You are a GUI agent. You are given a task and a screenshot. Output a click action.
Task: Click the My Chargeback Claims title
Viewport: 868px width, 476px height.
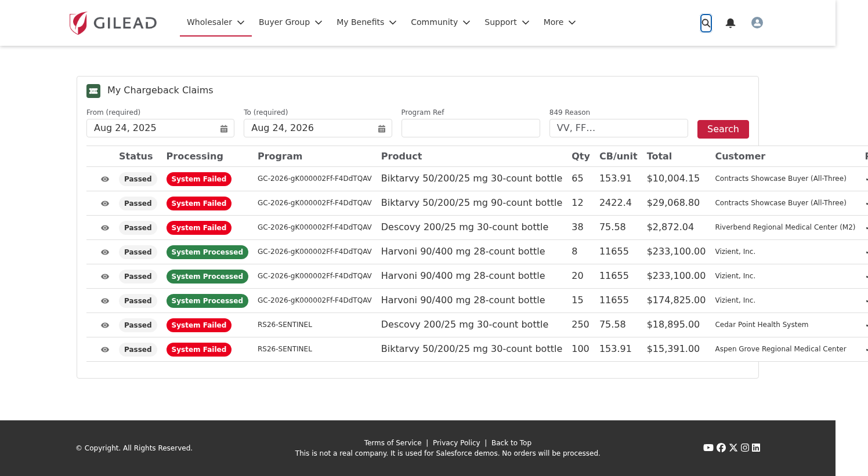point(160,90)
